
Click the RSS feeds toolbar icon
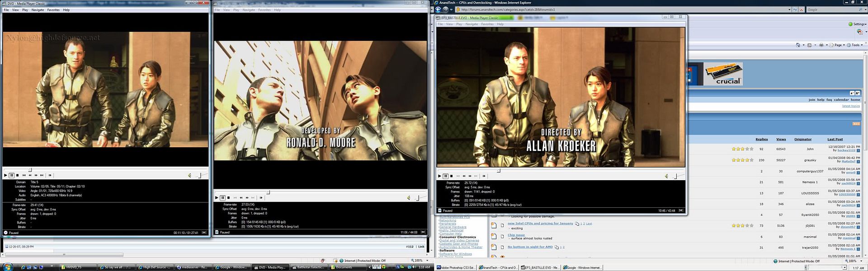[x=809, y=45]
